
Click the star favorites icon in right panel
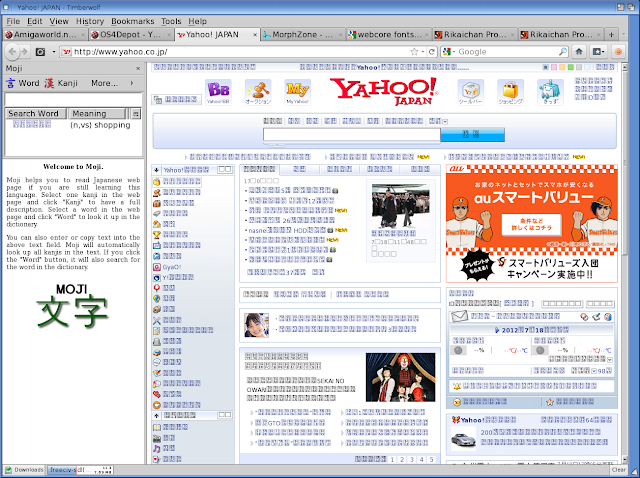(549, 402)
